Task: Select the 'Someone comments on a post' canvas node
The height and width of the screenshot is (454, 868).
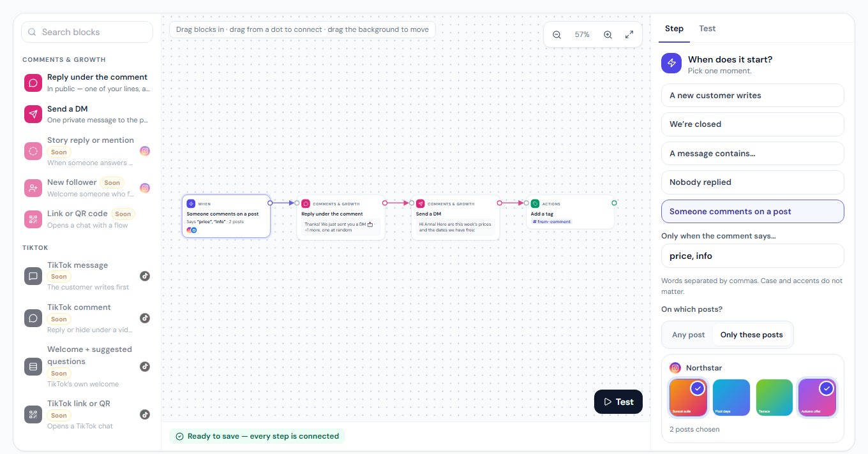Action: pos(226,216)
